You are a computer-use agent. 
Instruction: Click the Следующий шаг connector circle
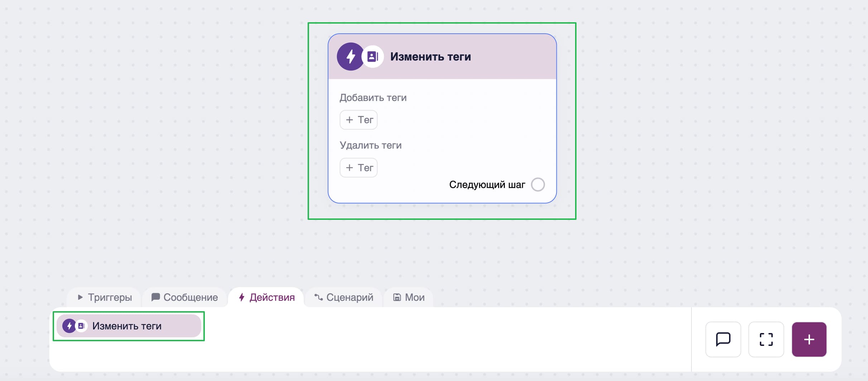click(538, 184)
